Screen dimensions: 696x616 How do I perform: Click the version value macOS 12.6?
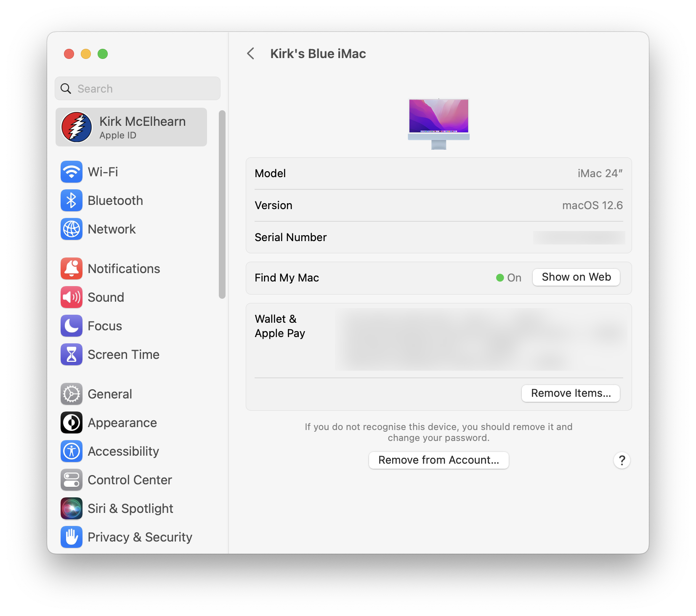pos(592,205)
